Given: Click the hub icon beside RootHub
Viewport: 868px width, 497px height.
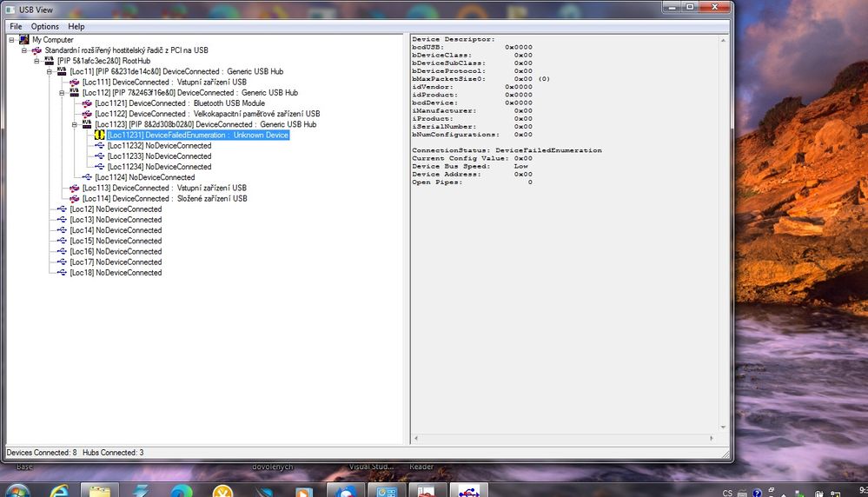Looking at the screenshot, I should (50, 61).
